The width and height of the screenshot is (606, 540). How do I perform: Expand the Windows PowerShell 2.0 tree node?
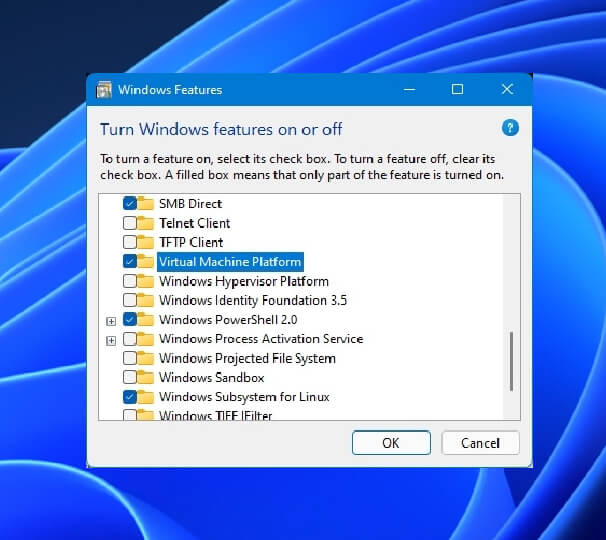coord(111,321)
